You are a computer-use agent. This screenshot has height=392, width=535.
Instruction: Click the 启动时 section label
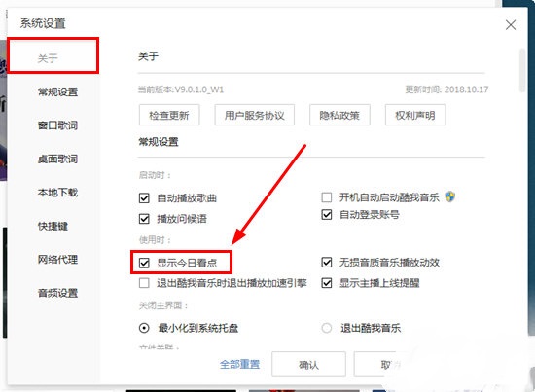[x=155, y=175]
